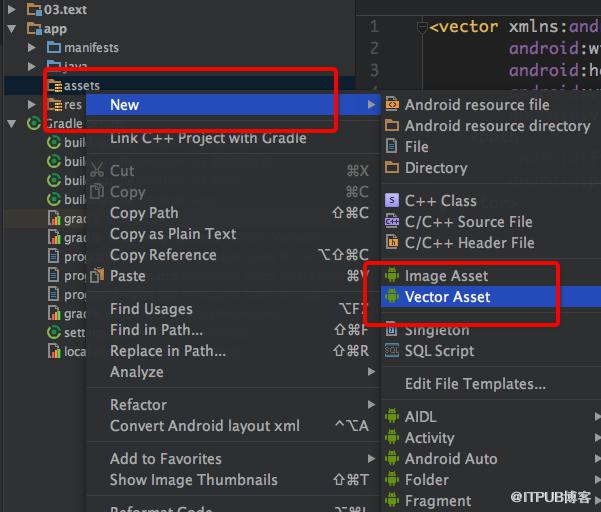The height and width of the screenshot is (512, 601).
Task: Collapse the Gradle Scripts node
Action: point(12,123)
